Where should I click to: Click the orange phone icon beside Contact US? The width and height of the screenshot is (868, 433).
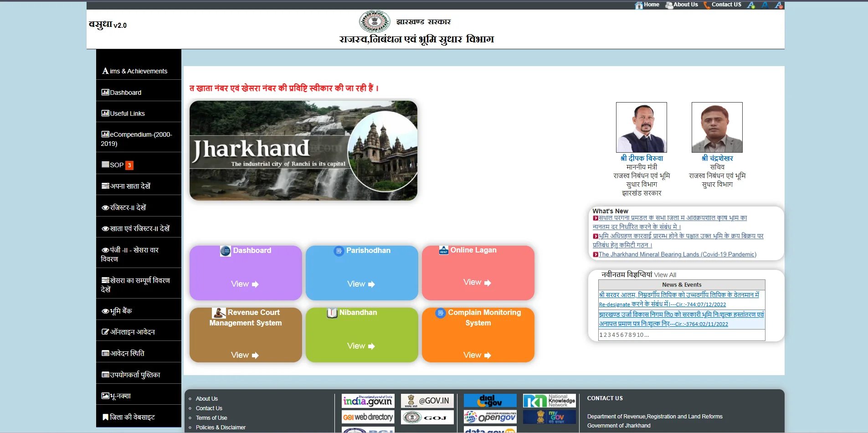pos(707,5)
